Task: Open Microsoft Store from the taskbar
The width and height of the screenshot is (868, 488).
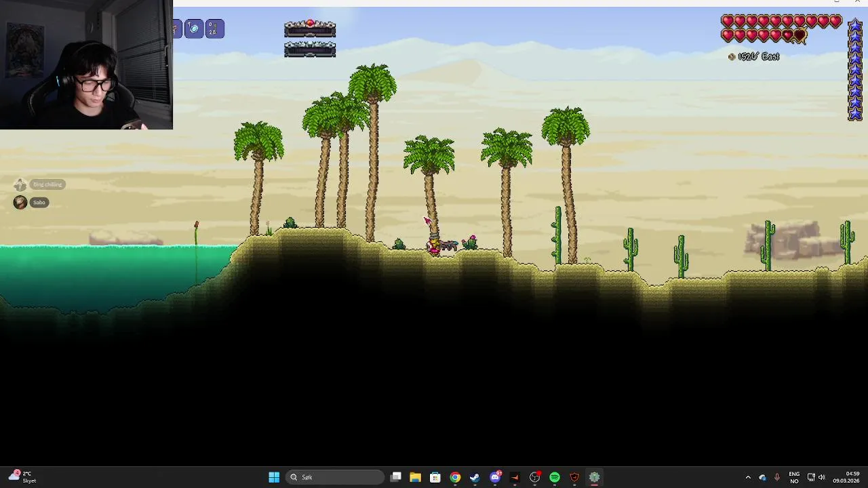Action: pos(435,477)
